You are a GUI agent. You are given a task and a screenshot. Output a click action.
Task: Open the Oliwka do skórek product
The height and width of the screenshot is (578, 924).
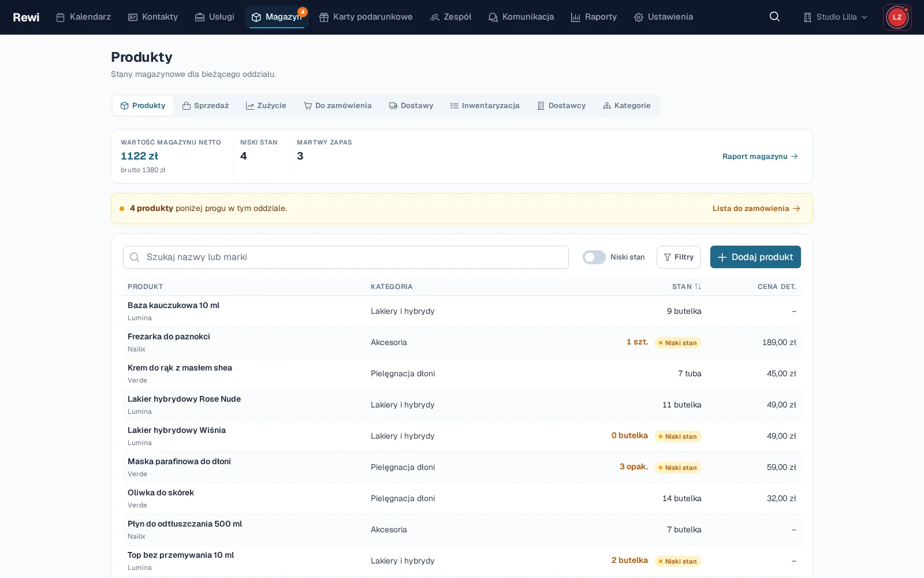point(462,498)
